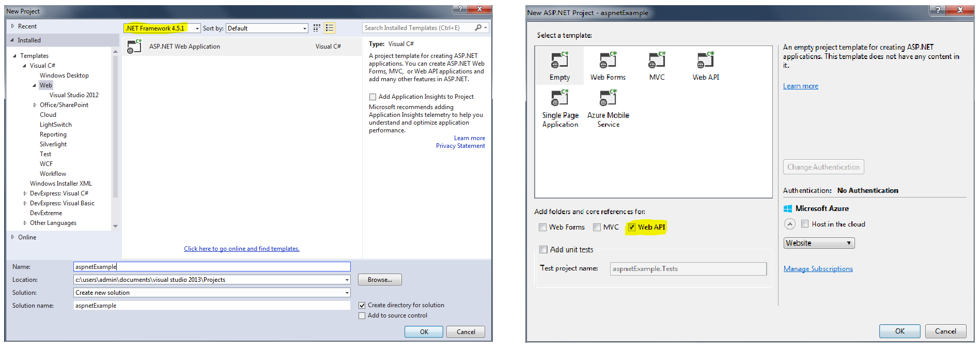Expand the Office/SharePoint tree node
The width and height of the screenshot is (980, 347).
pos(35,105)
